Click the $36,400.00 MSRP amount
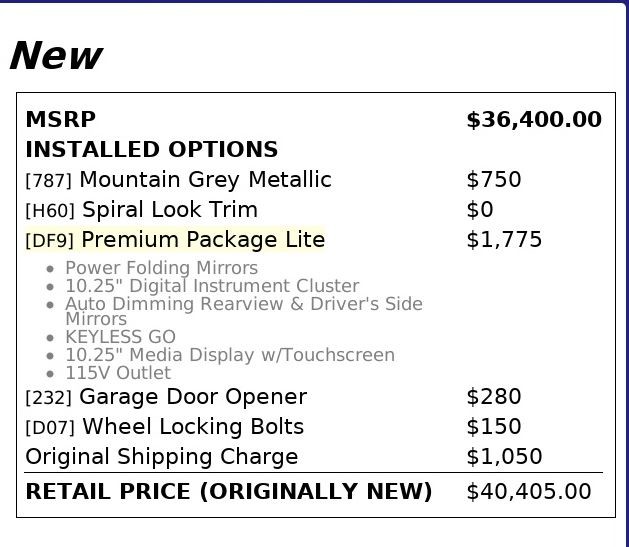 click(x=533, y=120)
